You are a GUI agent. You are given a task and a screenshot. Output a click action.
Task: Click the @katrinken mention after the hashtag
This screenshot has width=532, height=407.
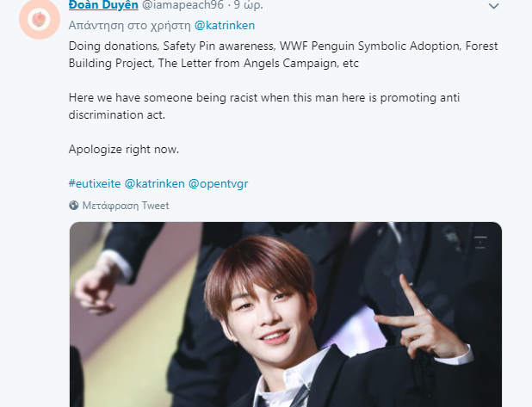point(154,184)
